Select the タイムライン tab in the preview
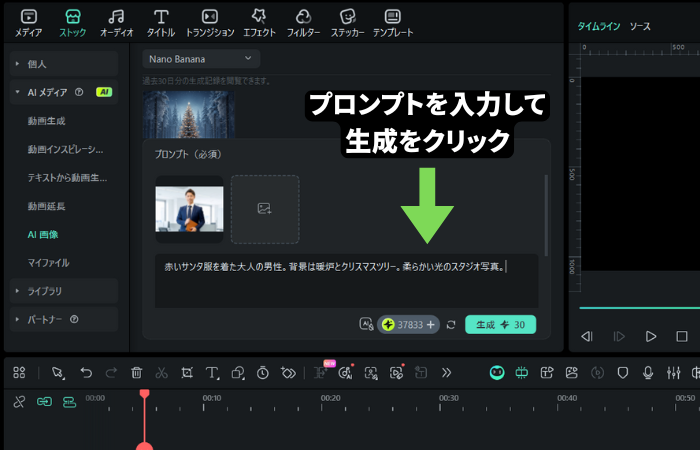700x450 pixels. tap(599, 26)
